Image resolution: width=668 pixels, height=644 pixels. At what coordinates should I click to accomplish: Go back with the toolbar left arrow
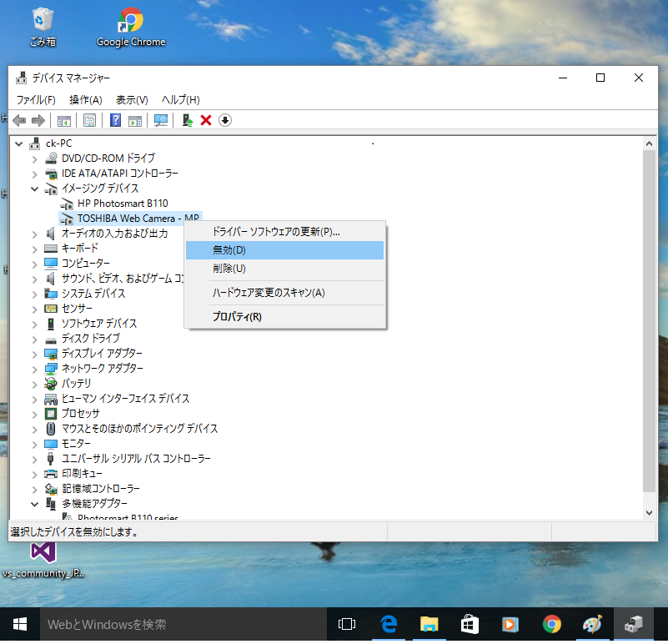coord(19,121)
